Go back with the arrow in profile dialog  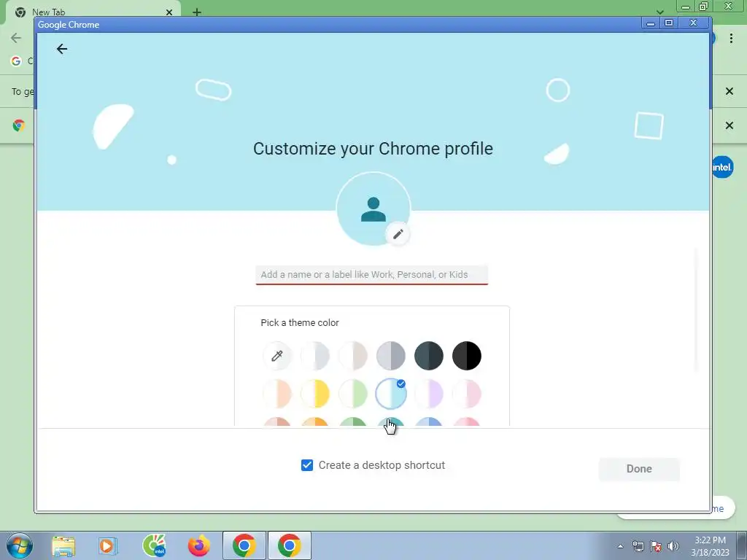62,49
